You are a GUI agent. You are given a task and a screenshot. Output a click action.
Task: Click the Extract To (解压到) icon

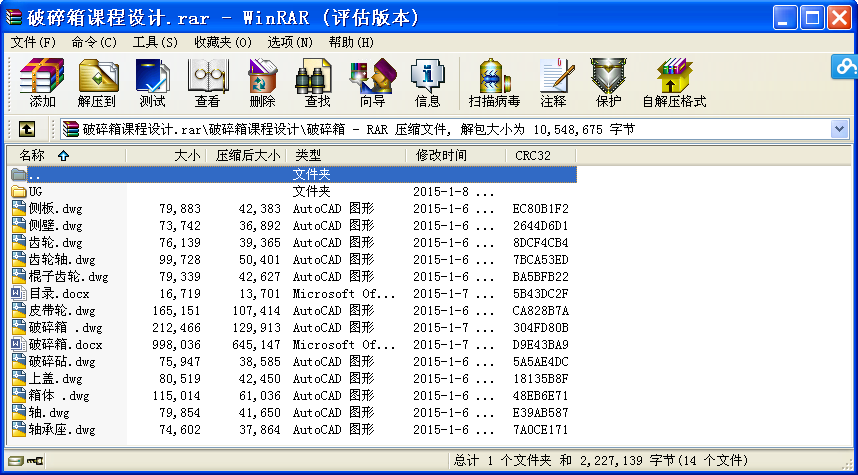(x=97, y=82)
